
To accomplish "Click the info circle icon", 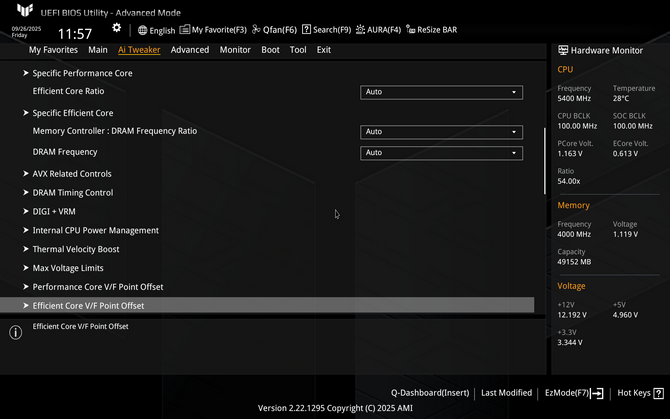I will tap(16, 332).
